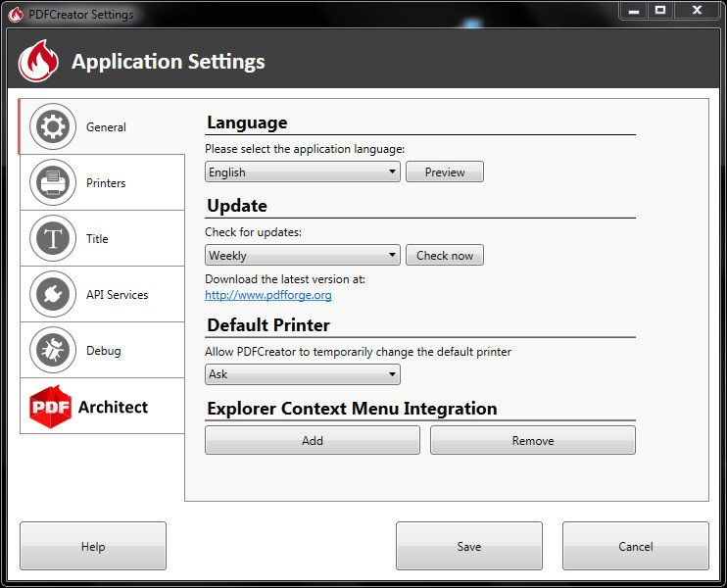
Task: Click the Printers printer icon
Action: point(53,182)
